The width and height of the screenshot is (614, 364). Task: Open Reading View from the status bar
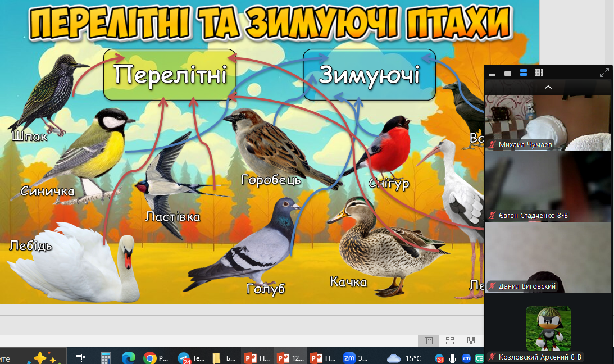point(471,340)
